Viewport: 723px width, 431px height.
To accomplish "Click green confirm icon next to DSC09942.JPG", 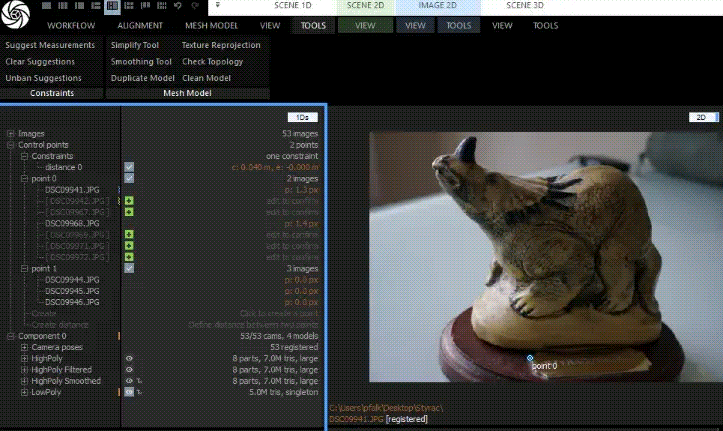I will coord(129,201).
